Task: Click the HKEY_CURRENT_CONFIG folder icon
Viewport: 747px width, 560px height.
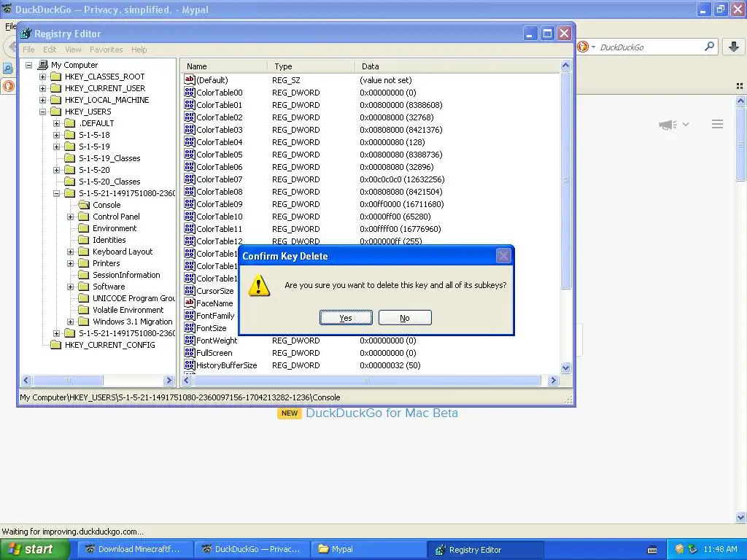Action: [55, 345]
